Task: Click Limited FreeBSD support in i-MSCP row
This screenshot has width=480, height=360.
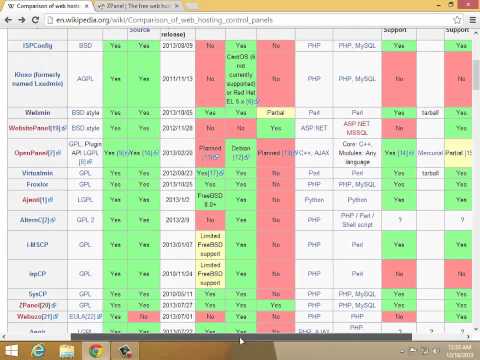Action: 210,245
